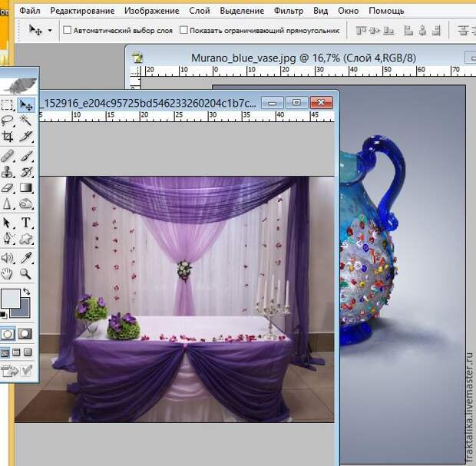The image size is (476, 466).
Task: Switch to Quick Mask mode
Action: click(x=25, y=334)
